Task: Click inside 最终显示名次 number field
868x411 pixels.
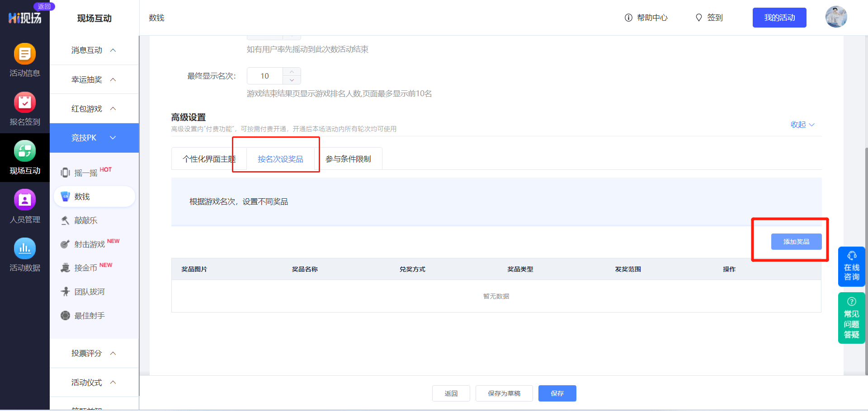Action: tap(265, 76)
